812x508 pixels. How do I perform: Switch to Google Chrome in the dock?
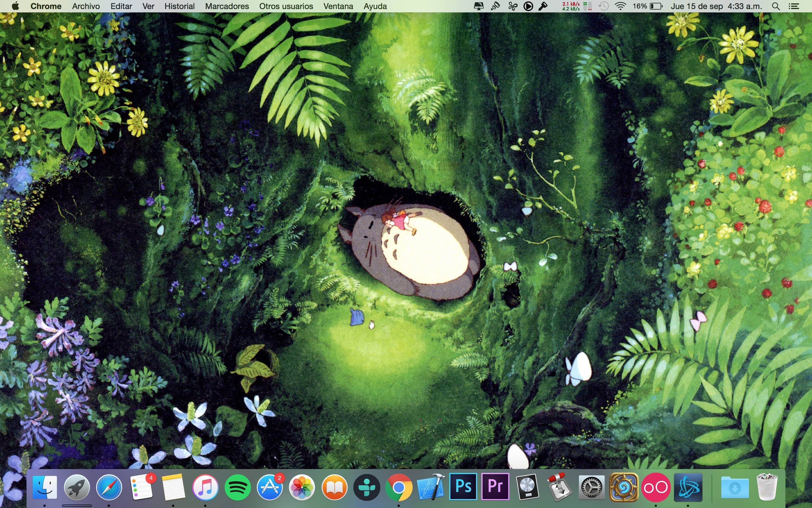(x=399, y=487)
